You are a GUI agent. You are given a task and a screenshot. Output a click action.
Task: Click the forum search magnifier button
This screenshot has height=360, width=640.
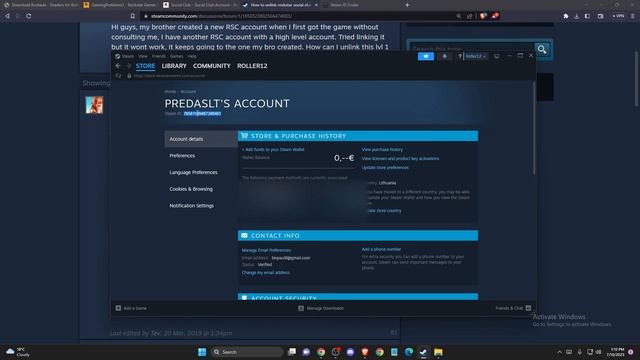(542, 49)
